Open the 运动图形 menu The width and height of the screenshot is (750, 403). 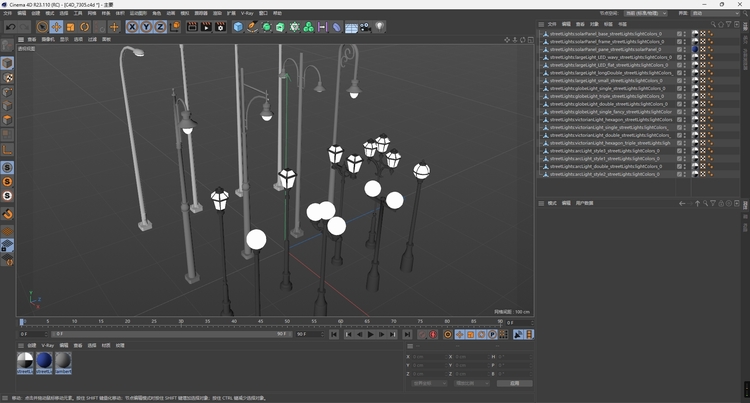[138, 13]
